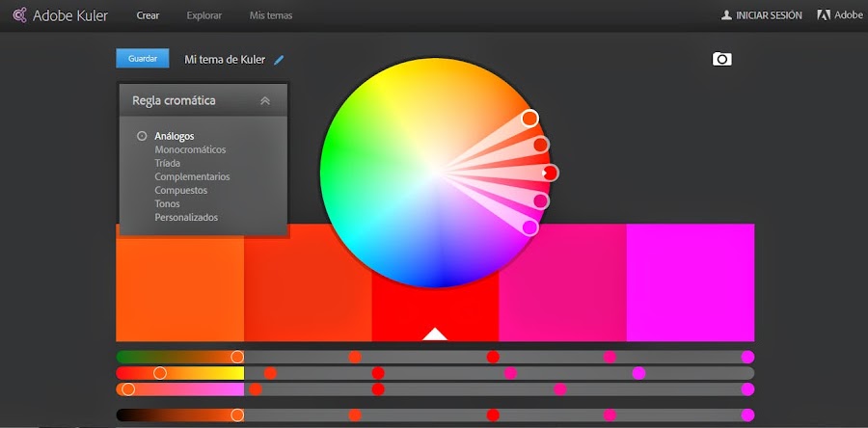The width and height of the screenshot is (868, 428).
Task: Click the center of the color wheel
Action: coord(435,173)
